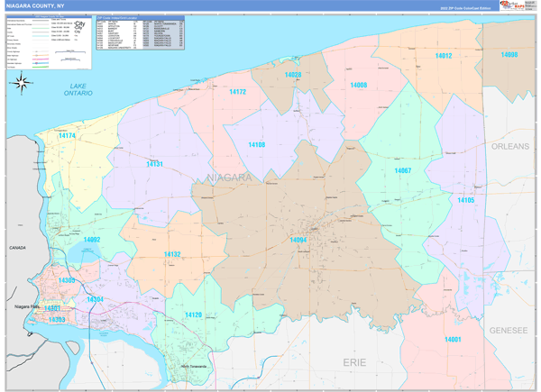Select ZIP code 14131 label

(x=154, y=164)
